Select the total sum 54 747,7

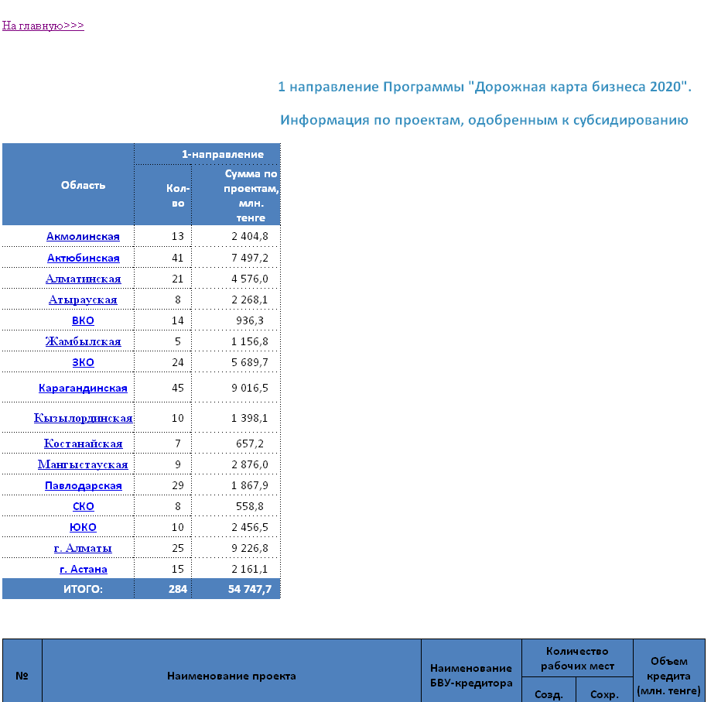(x=250, y=589)
